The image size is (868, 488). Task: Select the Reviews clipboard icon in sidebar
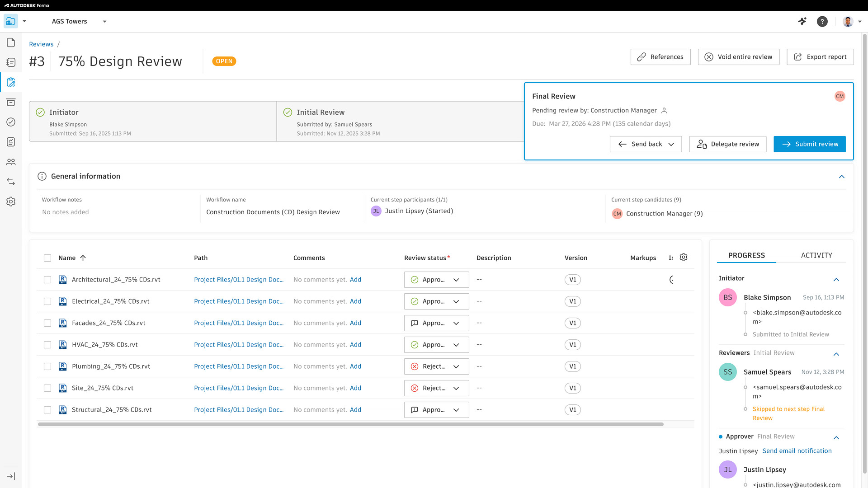point(11,82)
